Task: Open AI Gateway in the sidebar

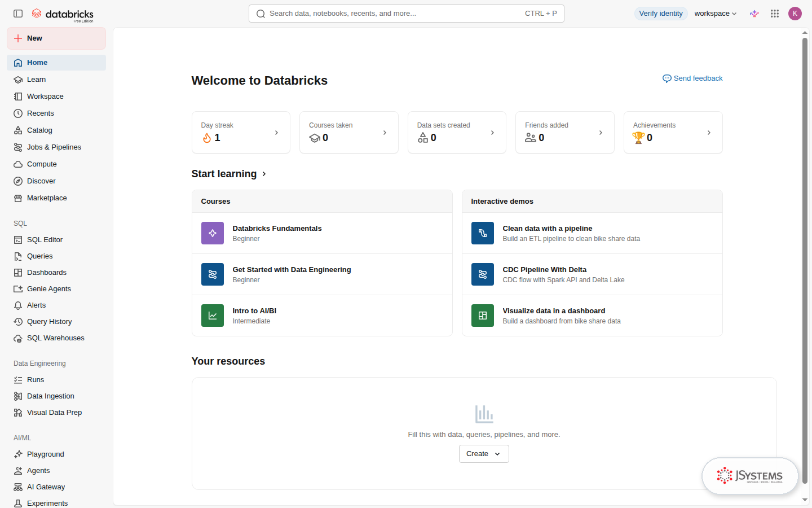Action: click(56, 487)
